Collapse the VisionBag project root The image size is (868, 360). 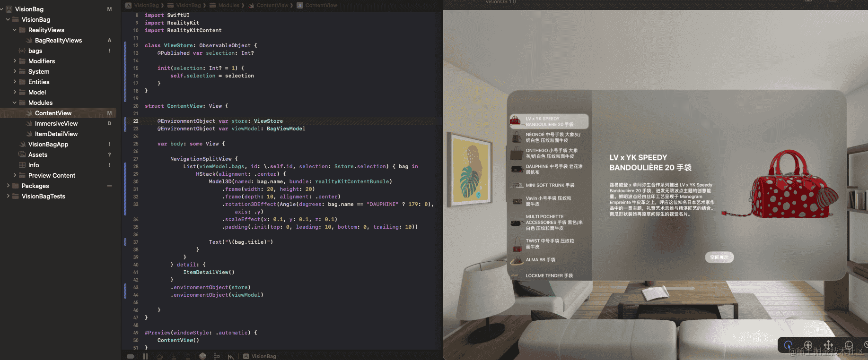(x=2, y=9)
